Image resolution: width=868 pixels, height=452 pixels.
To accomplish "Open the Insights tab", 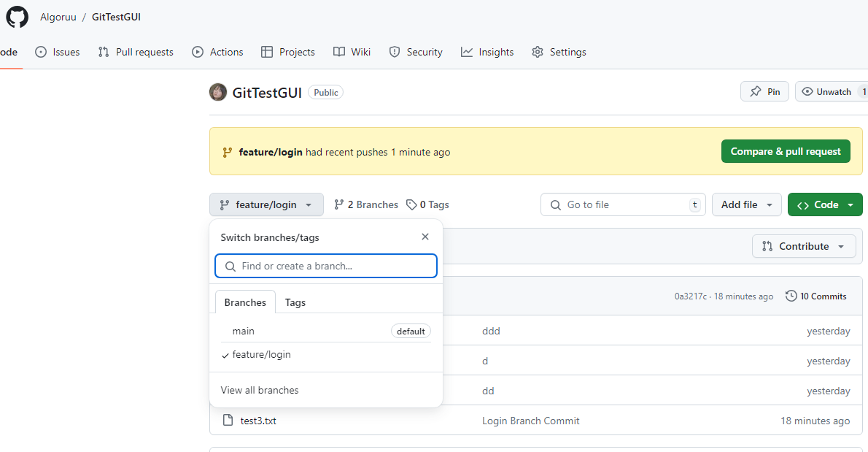I will pyautogui.click(x=487, y=52).
